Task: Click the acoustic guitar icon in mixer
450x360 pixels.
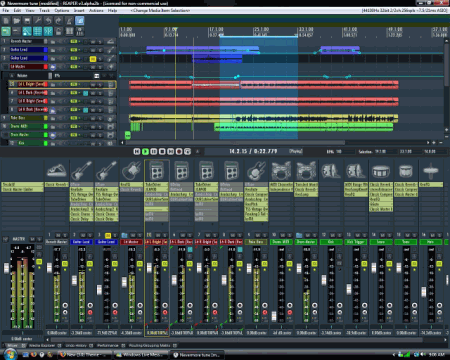Action: click(131, 171)
